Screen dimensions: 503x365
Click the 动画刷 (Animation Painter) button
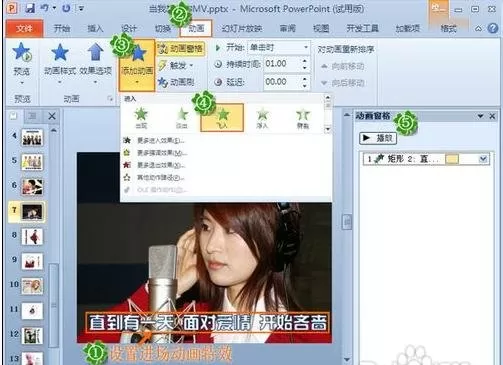[177, 82]
